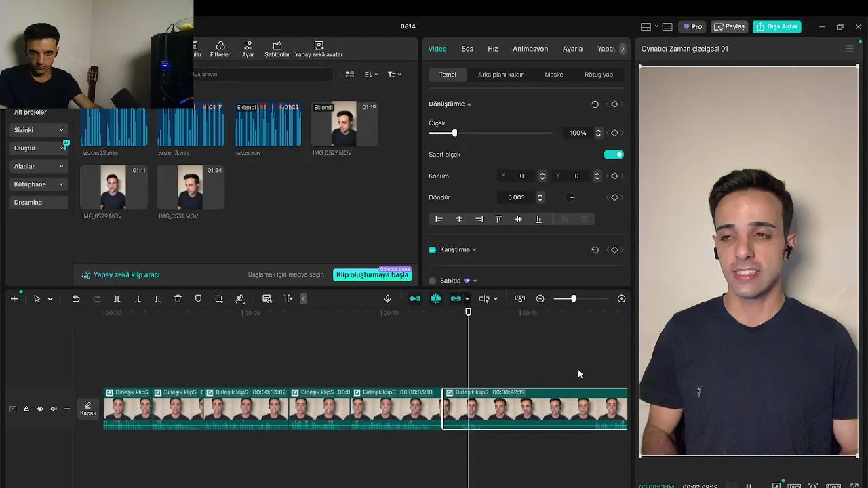Align clip to left edge

tap(439, 220)
